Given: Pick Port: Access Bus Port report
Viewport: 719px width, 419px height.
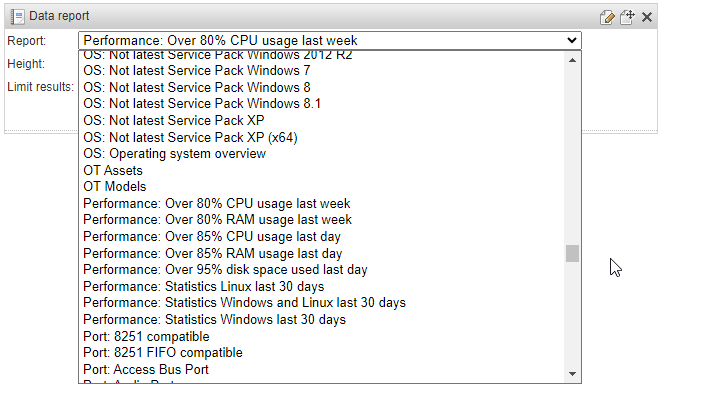Looking at the screenshot, I should pyautogui.click(x=322, y=369).
